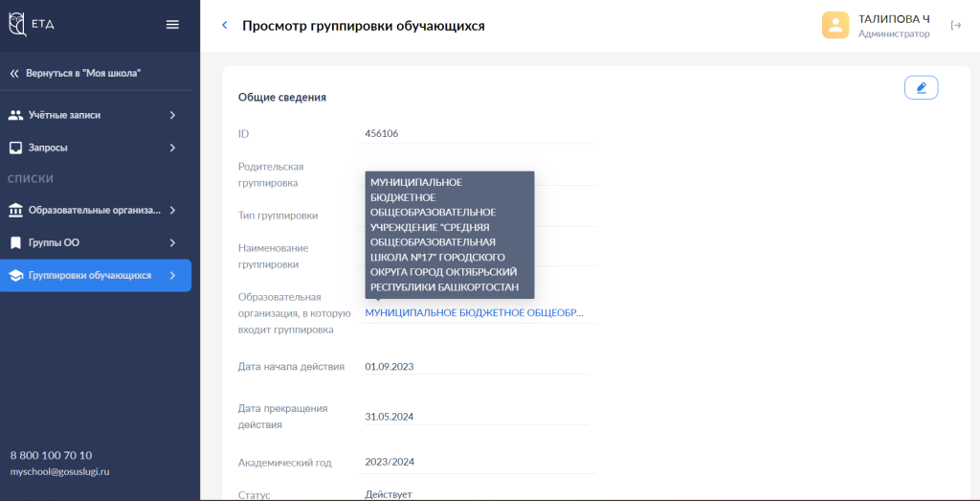Click the Дата начала действия label
The width and height of the screenshot is (980, 501).
(291, 367)
